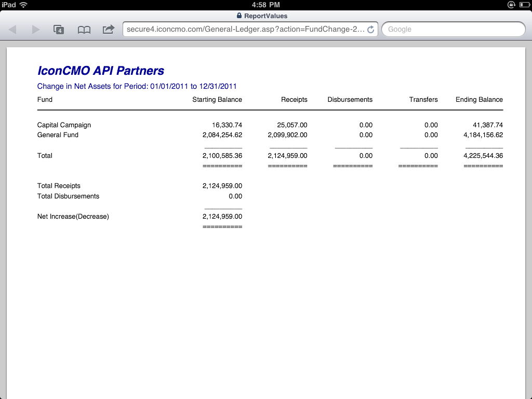Select total ending balance 4,225,544.36
The height and width of the screenshot is (399, 532).
tap(483, 156)
